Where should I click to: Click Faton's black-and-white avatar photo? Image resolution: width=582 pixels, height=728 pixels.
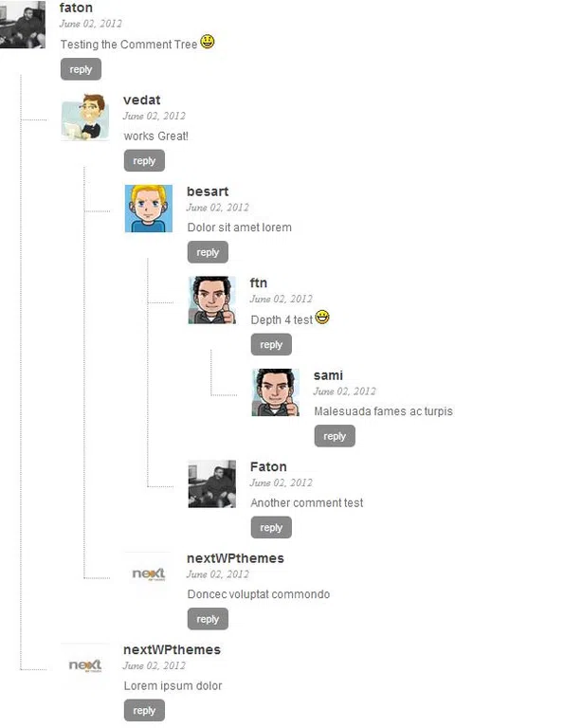click(212, 483)
